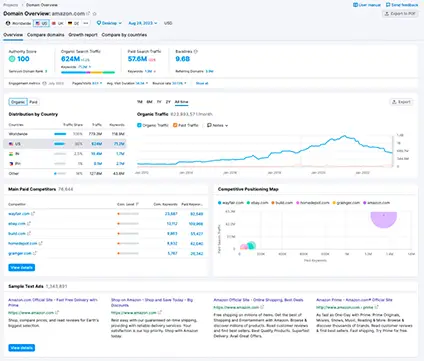Switch to the Compare domains tab
The height and width of the screenshot is (361, 424).
pyautogui.click(x=46, y=35)
